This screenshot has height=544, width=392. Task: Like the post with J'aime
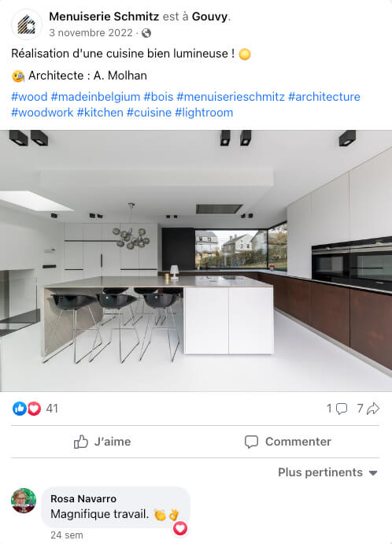click(x=102, y=442)
